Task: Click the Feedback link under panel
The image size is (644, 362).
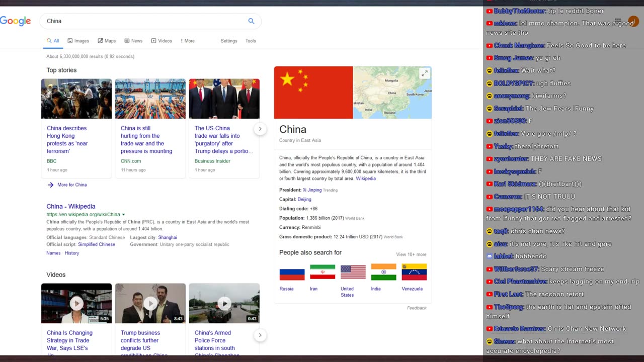Action: [417, 308]
